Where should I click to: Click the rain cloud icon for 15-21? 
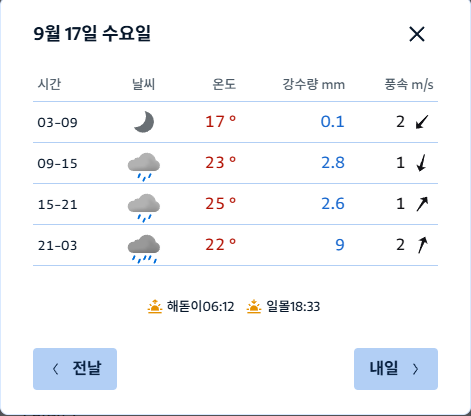144,208
